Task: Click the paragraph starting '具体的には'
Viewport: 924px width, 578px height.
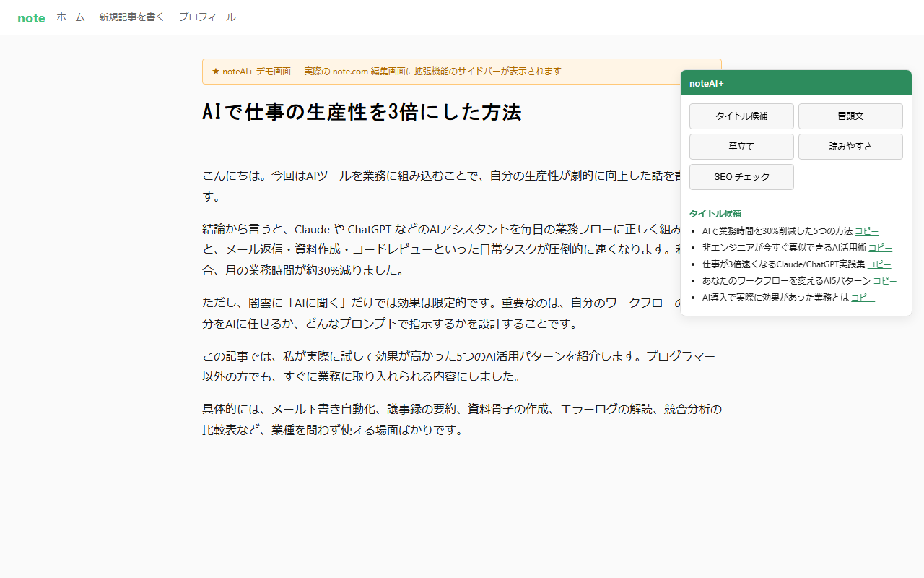Action: tap(462, 420)
